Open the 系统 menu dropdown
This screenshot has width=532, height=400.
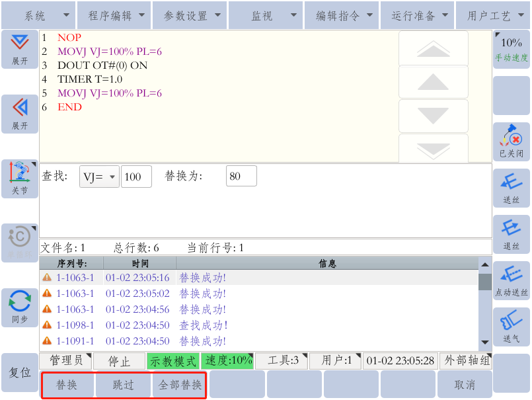pyautogui.click(x=38, y=15)
